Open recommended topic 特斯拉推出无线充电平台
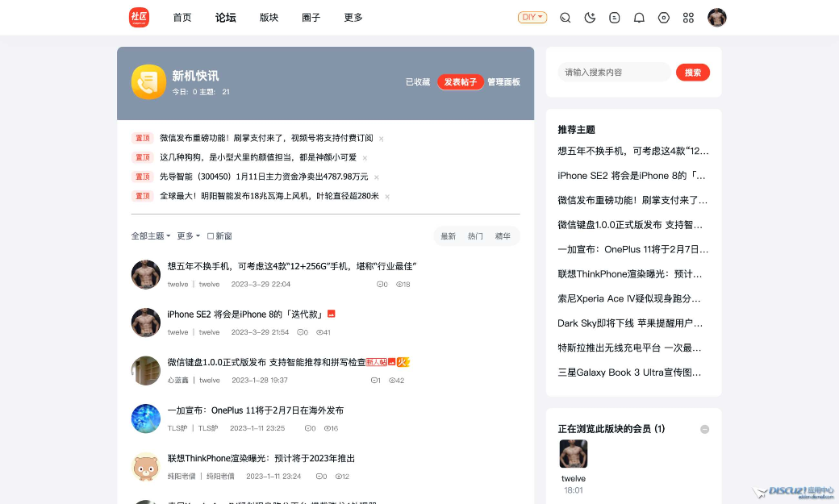Viewport: 839px width, 504px height. pyautogui.click(x=629, y=348)
